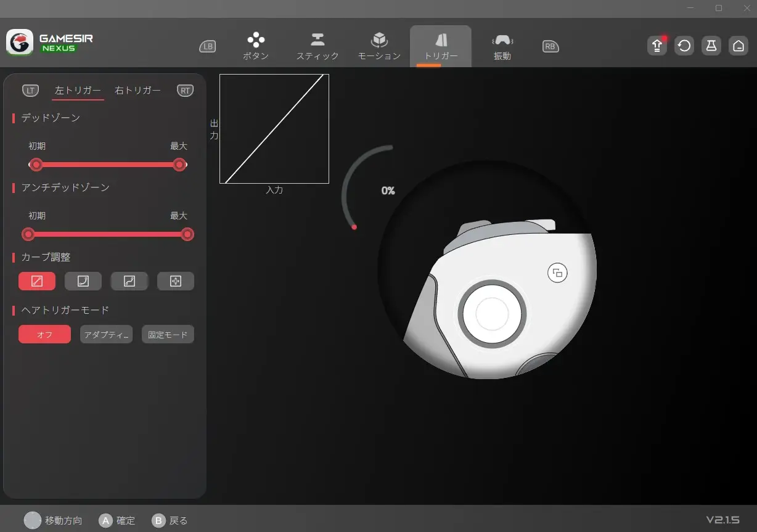Click the デッドゾーン 最大 slider handle
The image size is (757, 532).
[x=179, y=165]
